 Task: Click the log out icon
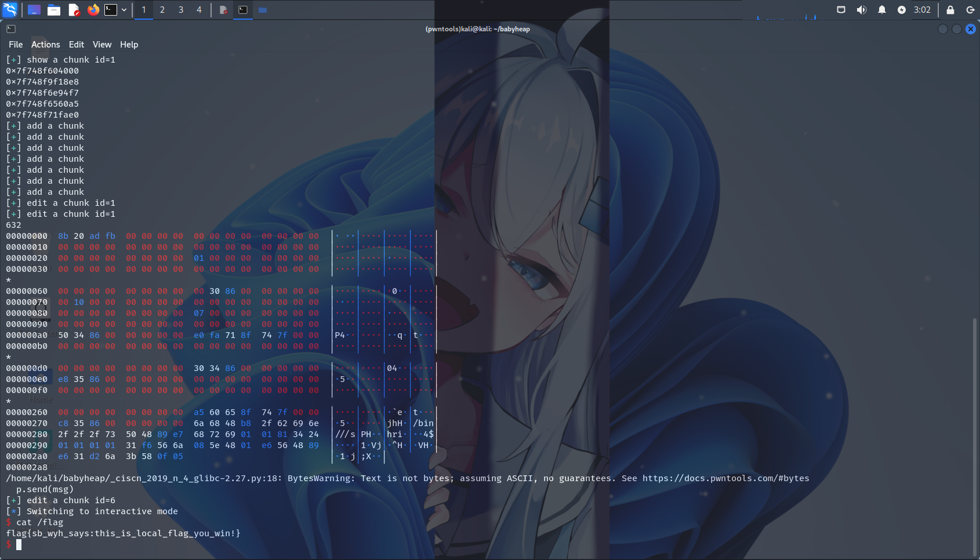coord(970,10)
